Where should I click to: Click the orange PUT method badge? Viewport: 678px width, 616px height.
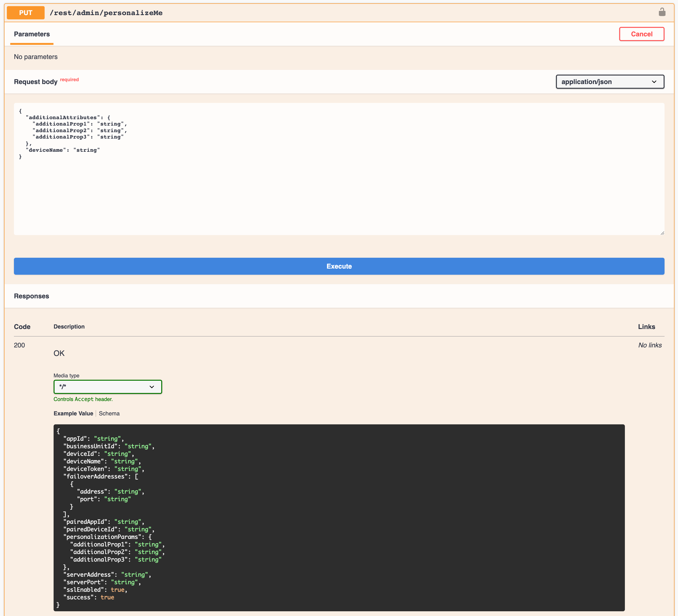pos(25,13)
